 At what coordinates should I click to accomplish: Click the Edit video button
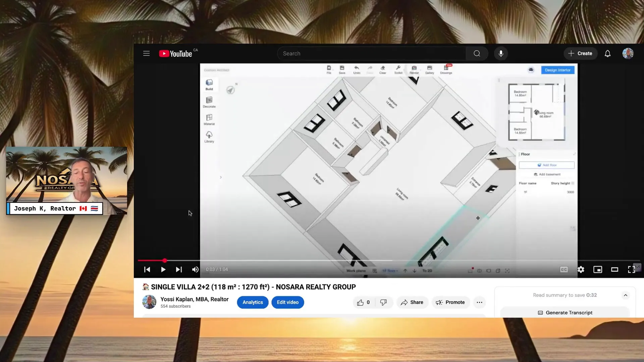click(x=287, y=302)
